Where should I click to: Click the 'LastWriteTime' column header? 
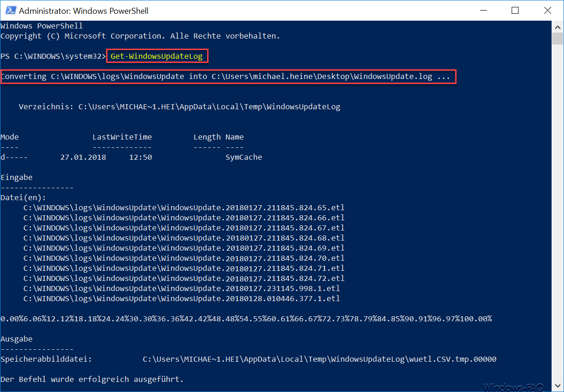point(122,137)
